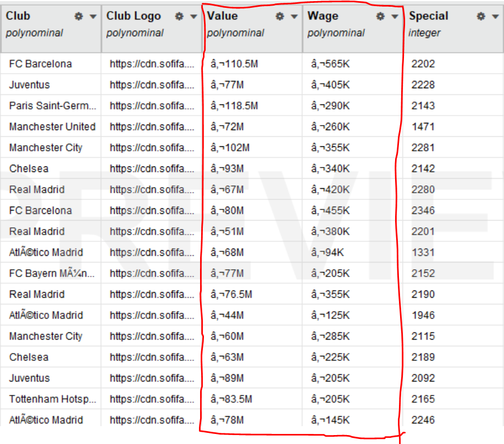Click the wage cell â‚¬285K

[x=330, y=336]
